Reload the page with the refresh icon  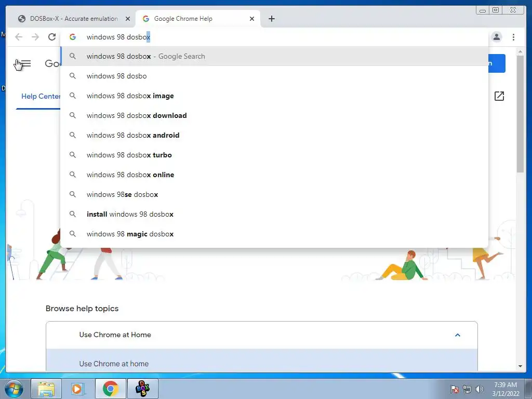[51, 37]
